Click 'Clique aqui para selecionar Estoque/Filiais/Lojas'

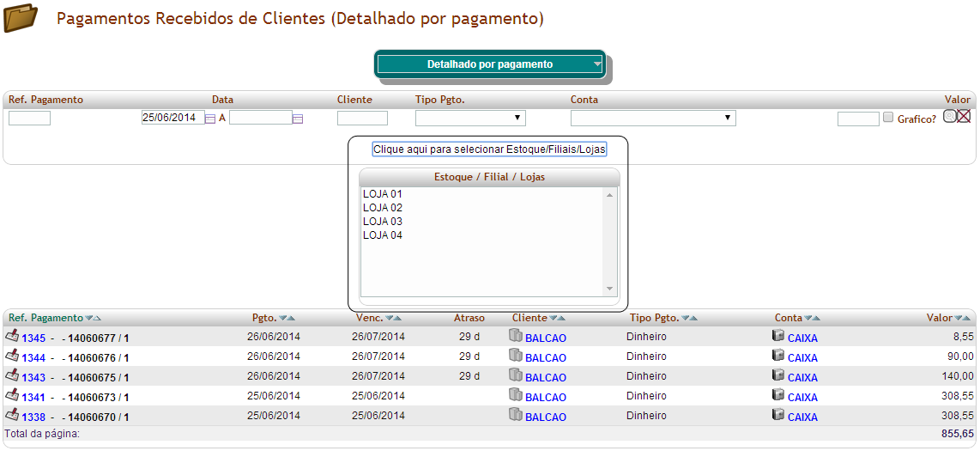[489, 149]
